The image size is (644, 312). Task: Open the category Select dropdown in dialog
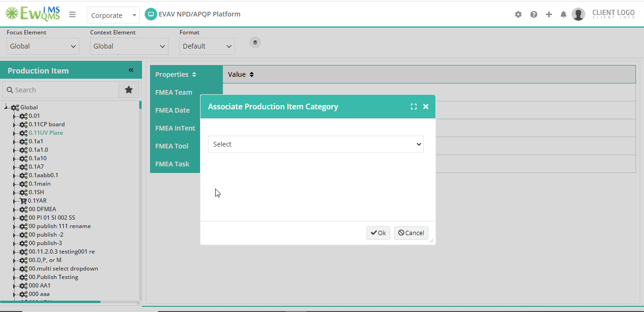point(316,144)
